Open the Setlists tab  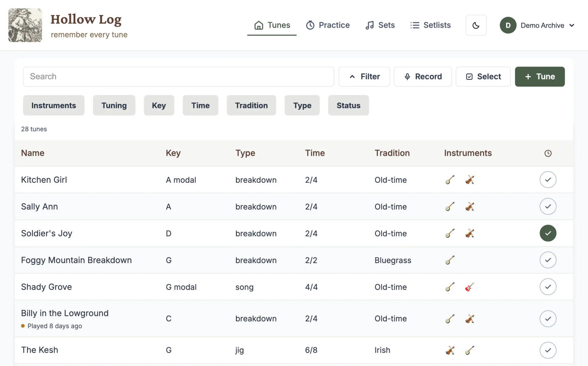coord(430,25)
